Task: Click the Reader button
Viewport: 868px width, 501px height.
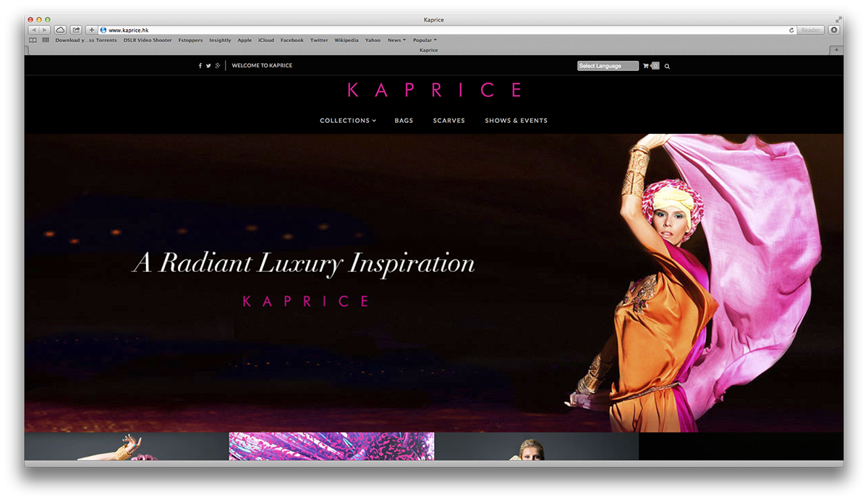Action: point(811,30)
